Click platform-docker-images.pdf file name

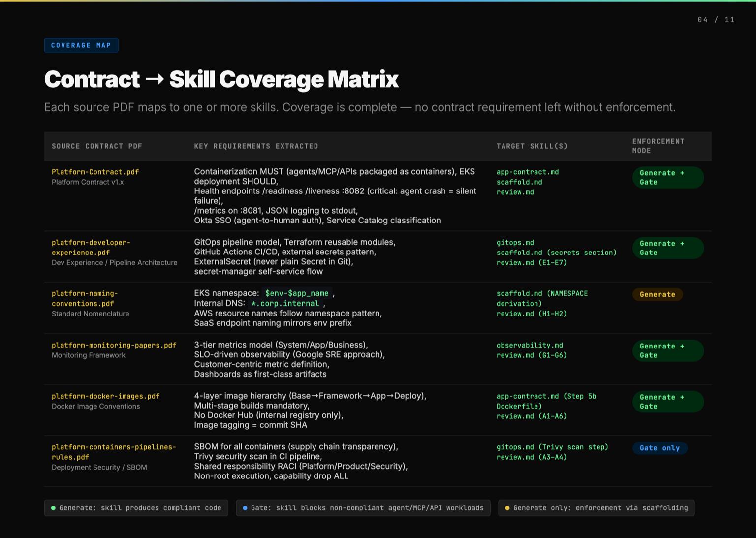pyautogui.click(x=106, y=396)
